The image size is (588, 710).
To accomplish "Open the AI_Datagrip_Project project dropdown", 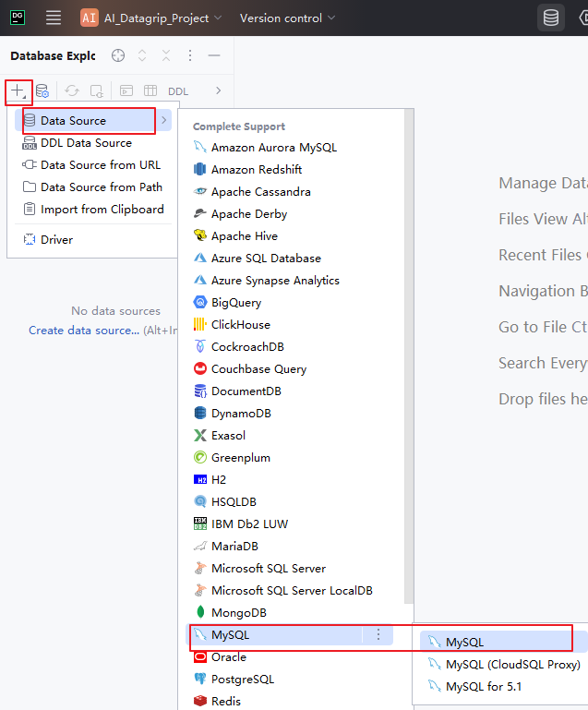I will 151,18.
